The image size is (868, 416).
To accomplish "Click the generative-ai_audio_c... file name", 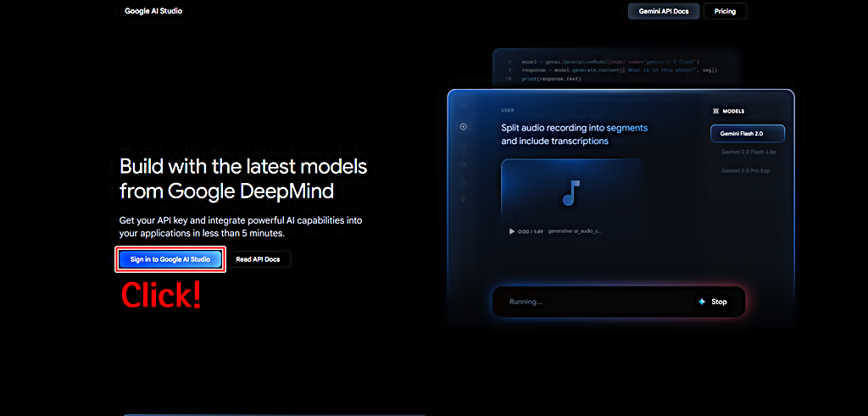I will click(574, 231).
